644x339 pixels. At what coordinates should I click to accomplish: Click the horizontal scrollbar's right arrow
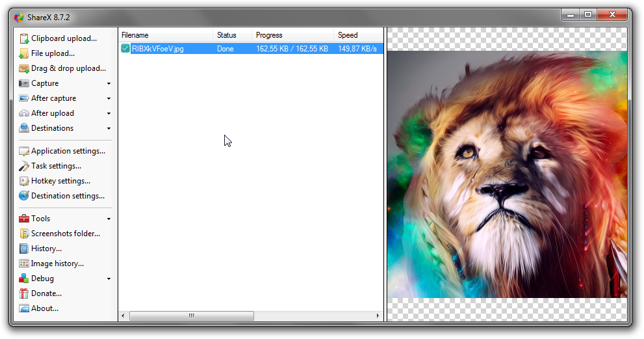point(378,316)
